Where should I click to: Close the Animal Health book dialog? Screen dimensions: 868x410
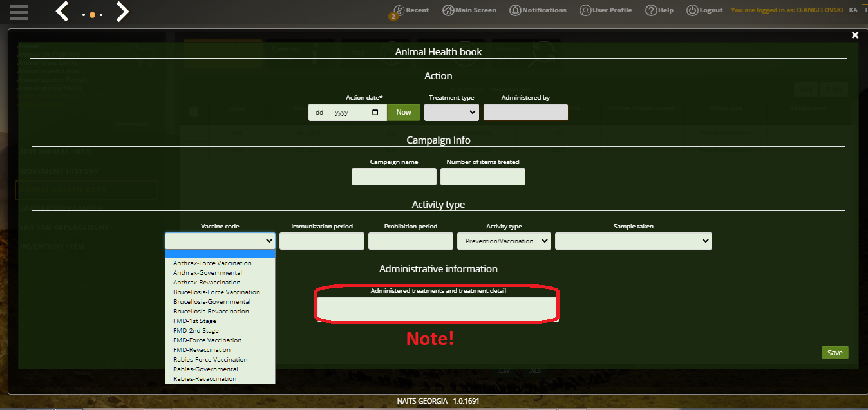click(855, 35)
